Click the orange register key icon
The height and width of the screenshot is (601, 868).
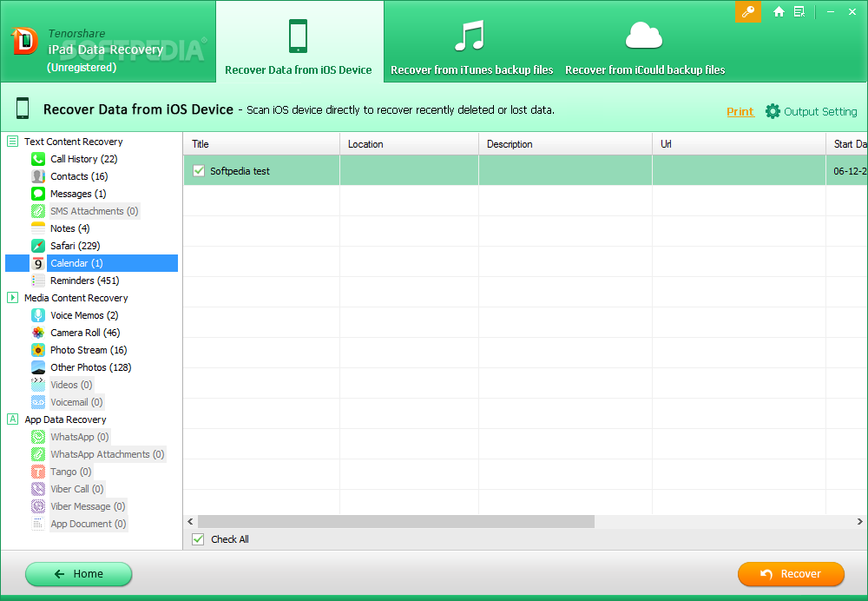tap(748, 11)
